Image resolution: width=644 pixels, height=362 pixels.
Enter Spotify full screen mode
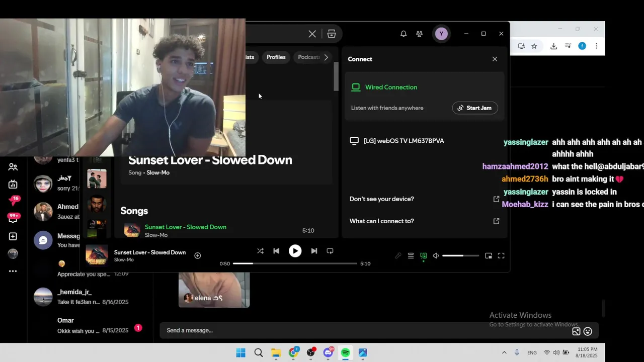click(x=501, y=256)
